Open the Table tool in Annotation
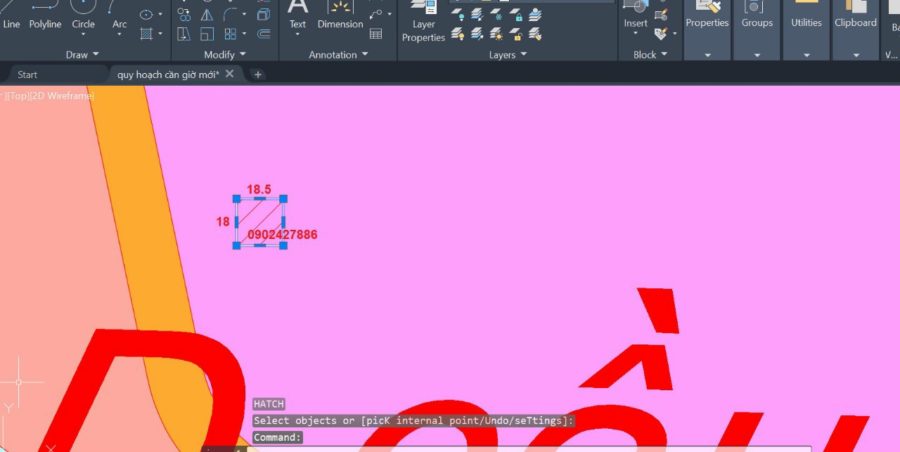 click(375, 34)
